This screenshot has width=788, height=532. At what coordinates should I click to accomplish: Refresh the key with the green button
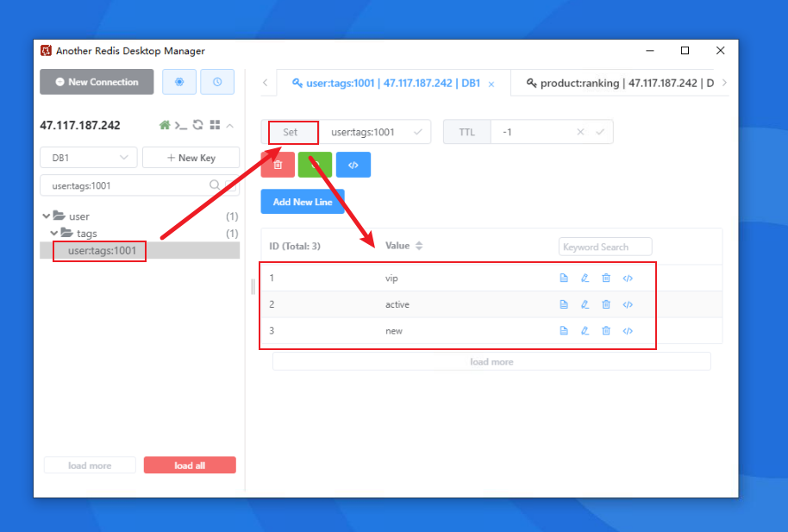pos(315,165)
